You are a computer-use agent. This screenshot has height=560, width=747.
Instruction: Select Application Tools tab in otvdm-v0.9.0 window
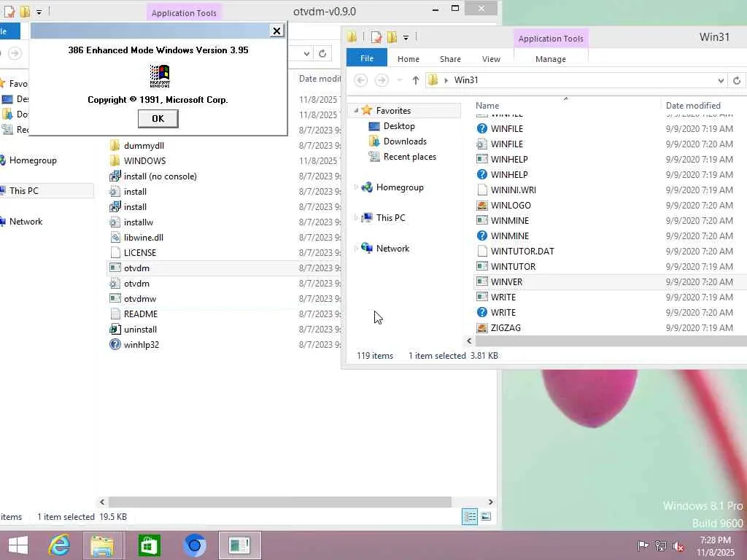(x=184, y=13)
